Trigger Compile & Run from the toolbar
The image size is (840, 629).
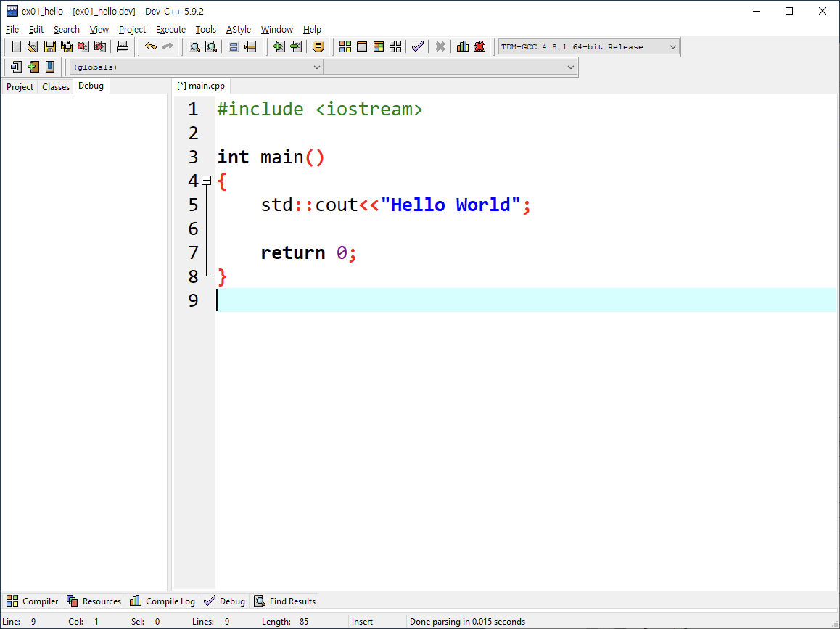coord(379,46)
